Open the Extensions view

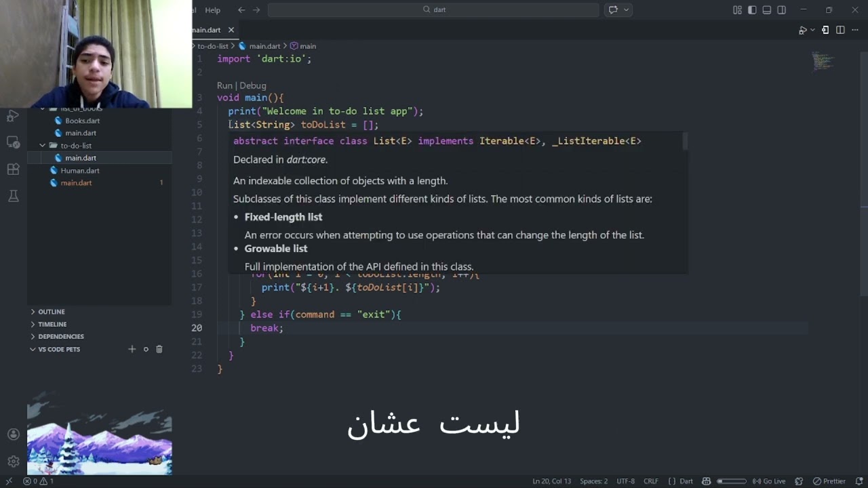point(13,169)
